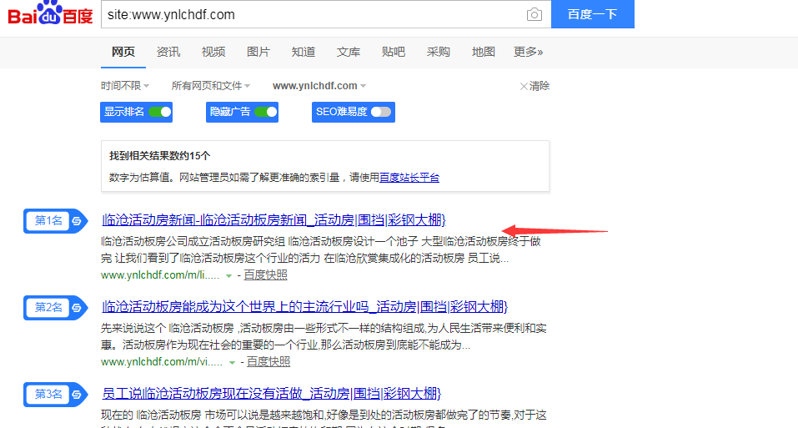Open result 临沧活动房新闻-临沧活动板房新闻
The image size is (798, 428).
274,220
